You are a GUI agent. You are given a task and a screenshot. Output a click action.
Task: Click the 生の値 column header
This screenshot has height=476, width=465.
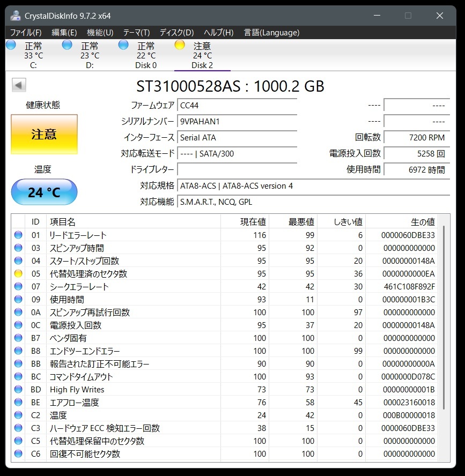tap(401, 222)
